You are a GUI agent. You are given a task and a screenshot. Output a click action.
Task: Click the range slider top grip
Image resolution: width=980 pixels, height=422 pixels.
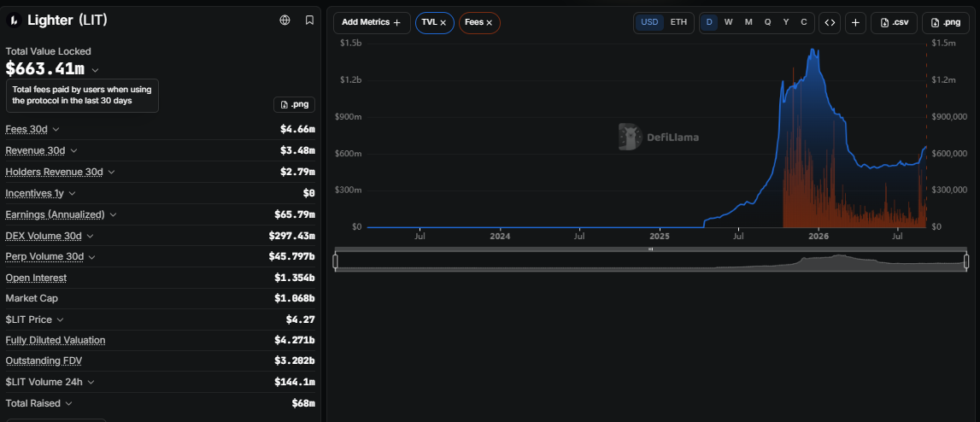point(650,249)
